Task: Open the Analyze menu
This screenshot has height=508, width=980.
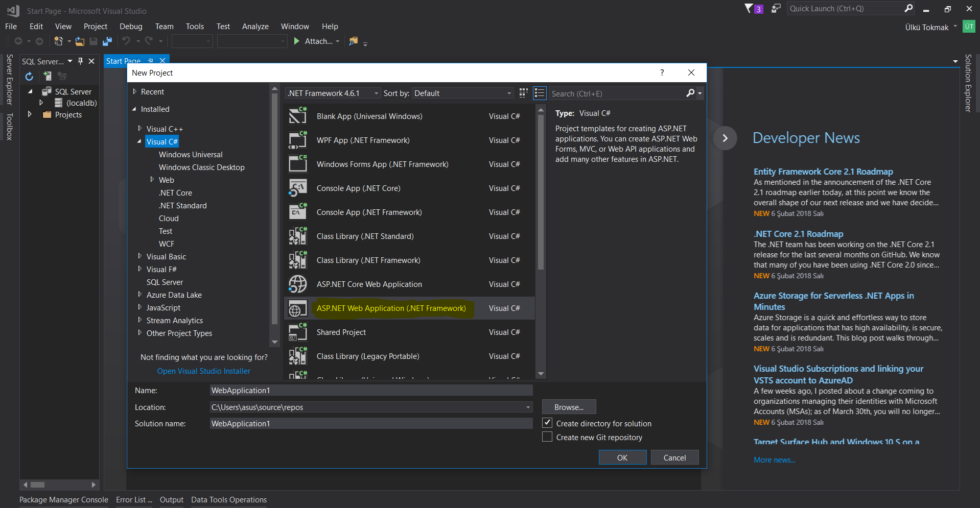Action: 255,26
